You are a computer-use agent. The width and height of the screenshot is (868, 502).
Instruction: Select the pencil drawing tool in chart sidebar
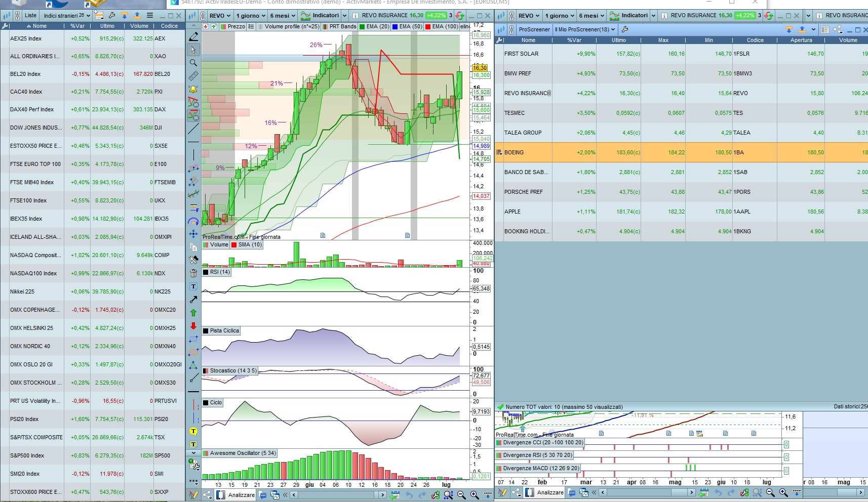[x=193, y=36]
